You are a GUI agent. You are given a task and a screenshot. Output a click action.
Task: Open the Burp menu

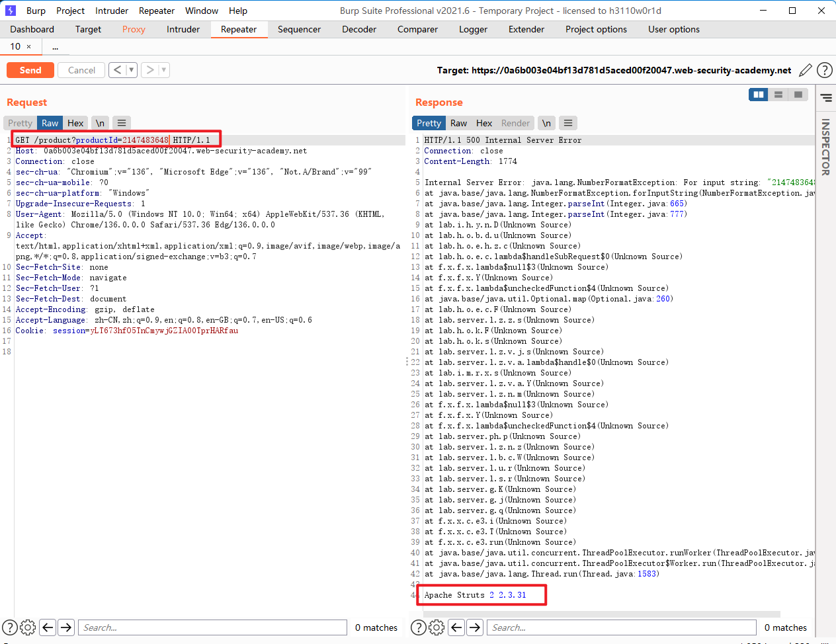click(36, 11)
